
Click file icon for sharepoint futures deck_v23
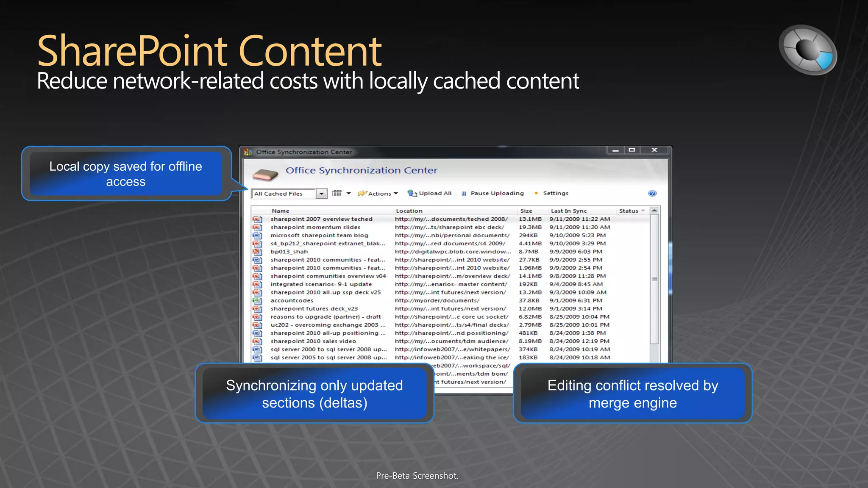[257, 308]
